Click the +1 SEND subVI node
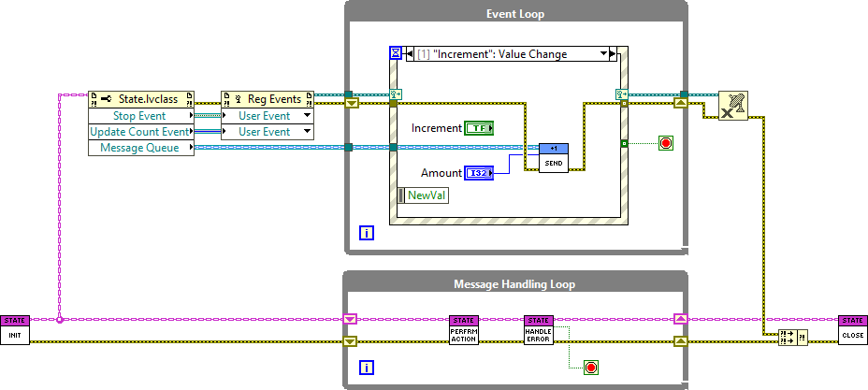Image resolution: width=868 pixels, height=390 pixels. click(554, 158)
